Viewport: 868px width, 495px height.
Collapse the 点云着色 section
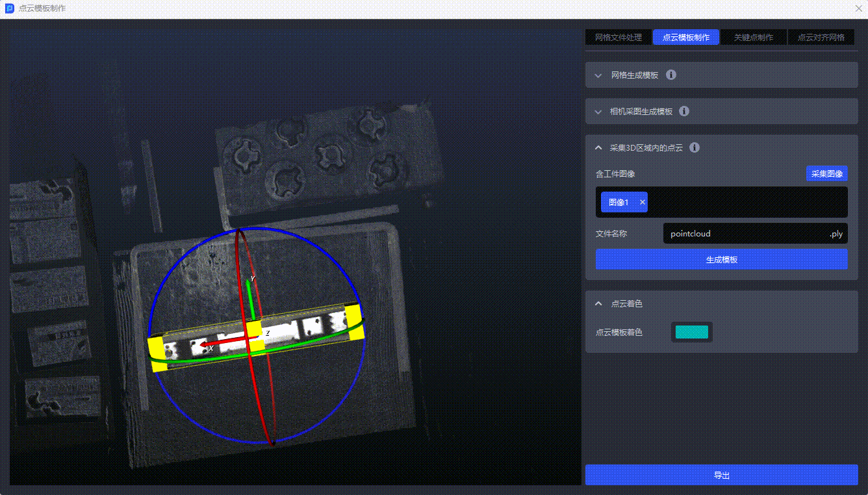598,304
